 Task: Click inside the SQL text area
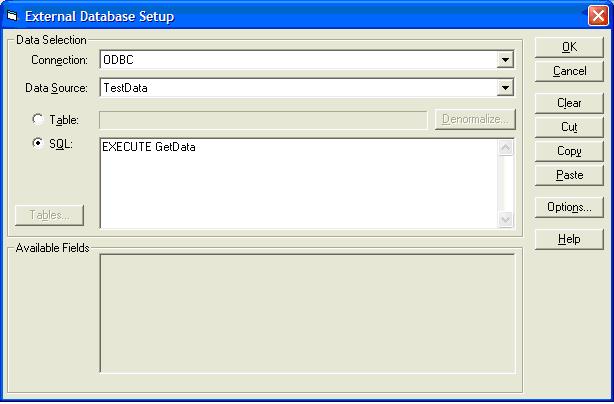coord(298,183)
